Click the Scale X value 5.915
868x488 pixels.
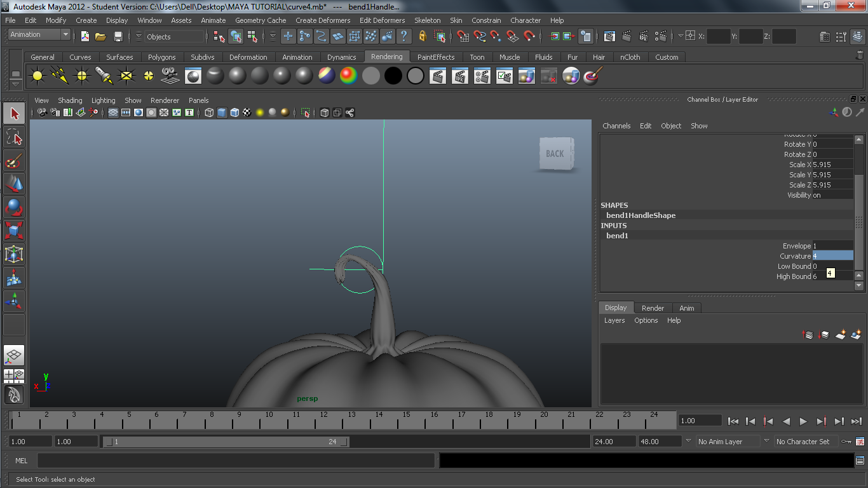click(833, 165)
